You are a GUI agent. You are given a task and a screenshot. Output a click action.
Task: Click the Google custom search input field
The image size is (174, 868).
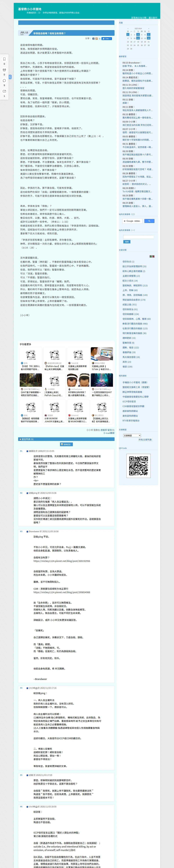click(x=132, y=221)
